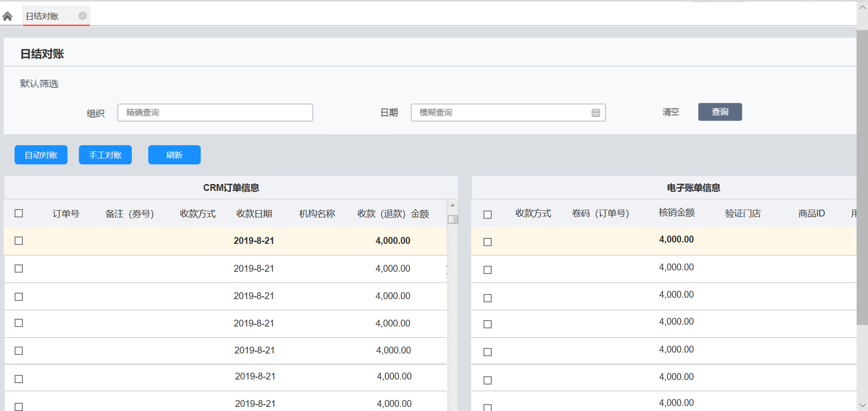Image resolution: width=868 pixels, height=411 pixels.
Task: Click the scroll-up arrow of CRM table
Action: pyautogui.click(x=452, y=205)
